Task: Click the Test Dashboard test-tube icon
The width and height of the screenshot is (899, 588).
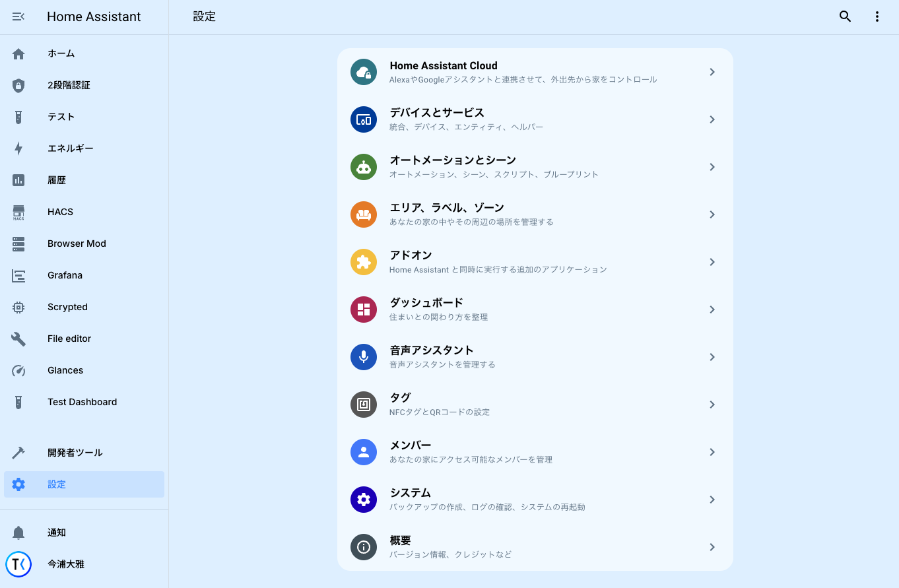Action: pyautogui.click(x=18, y=402)
